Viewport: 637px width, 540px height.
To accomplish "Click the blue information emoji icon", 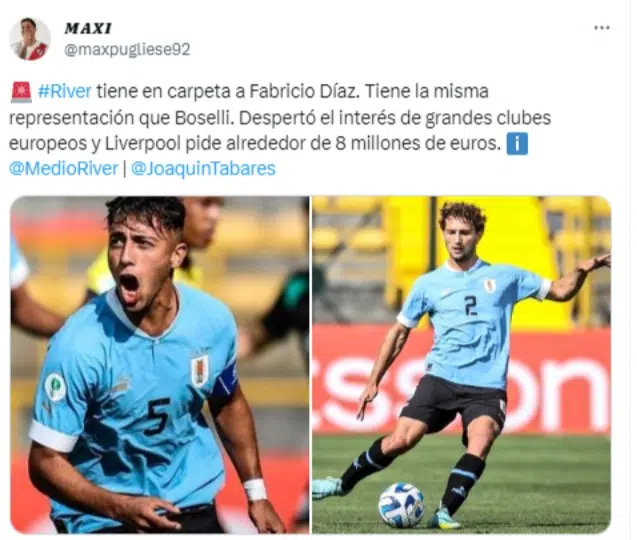I will click(517, 143).
